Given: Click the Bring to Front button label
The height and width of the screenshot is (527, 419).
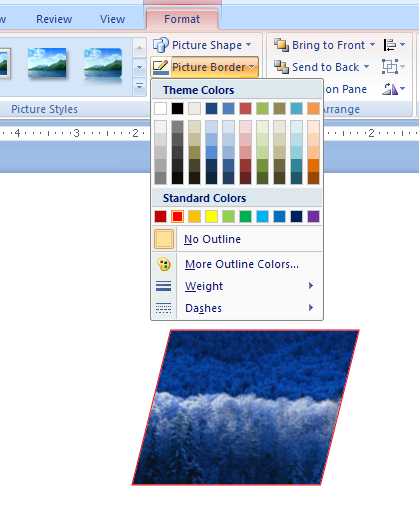Looking at the screenshot, I should tap(328, 45).
